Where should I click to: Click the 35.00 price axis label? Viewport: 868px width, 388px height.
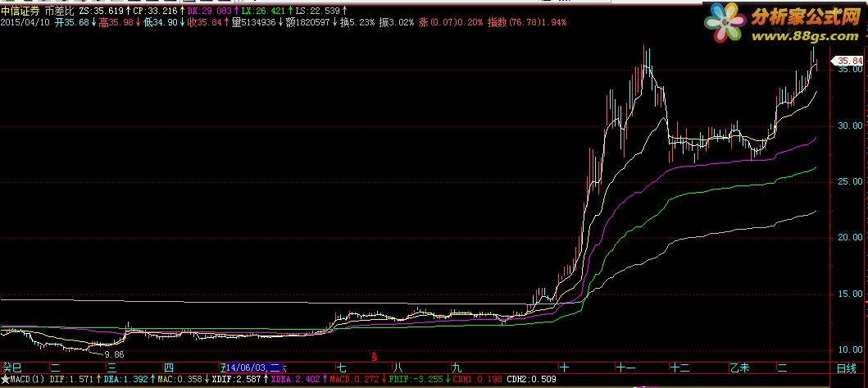click(850, 70)
